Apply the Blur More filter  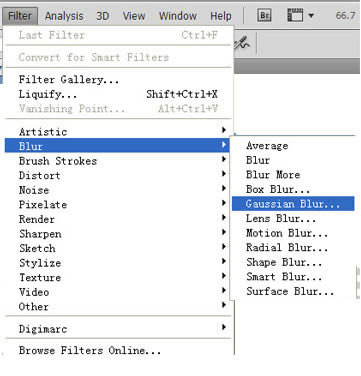pyautogui.click(x=293, y=175)
